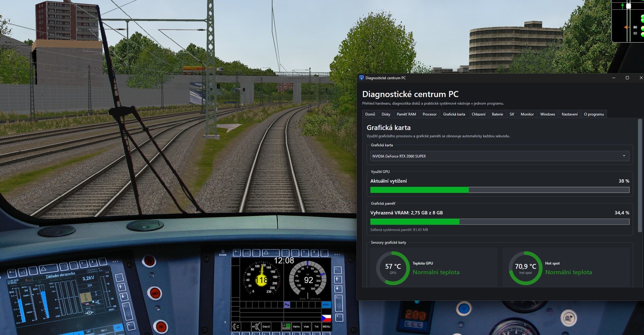This screenshot has height=335, width=644.
Task: Click the Czech flag language icon
Action: tap(326, 318)
